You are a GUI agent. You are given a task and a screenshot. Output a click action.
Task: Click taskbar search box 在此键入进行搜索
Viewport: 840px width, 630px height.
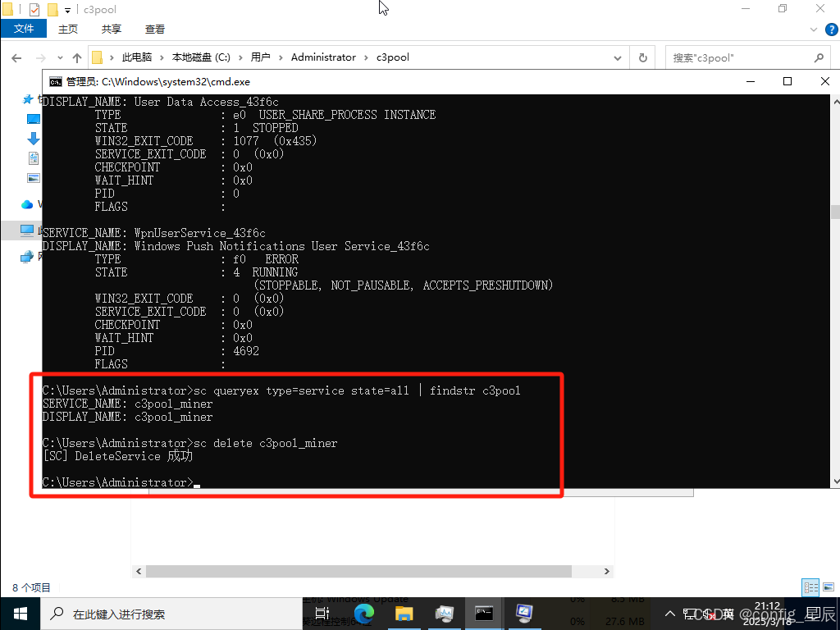pyautogui.click(x=171, y=614)
